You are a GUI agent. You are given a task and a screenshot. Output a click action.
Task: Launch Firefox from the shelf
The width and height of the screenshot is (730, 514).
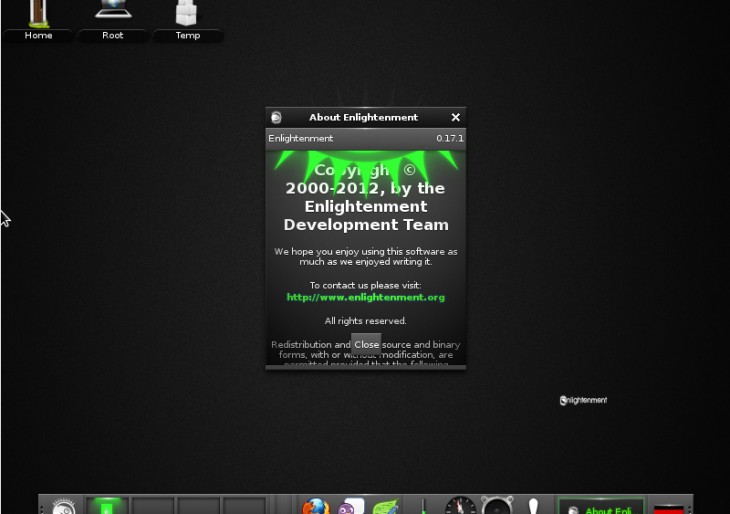click(x=316, y=507)
